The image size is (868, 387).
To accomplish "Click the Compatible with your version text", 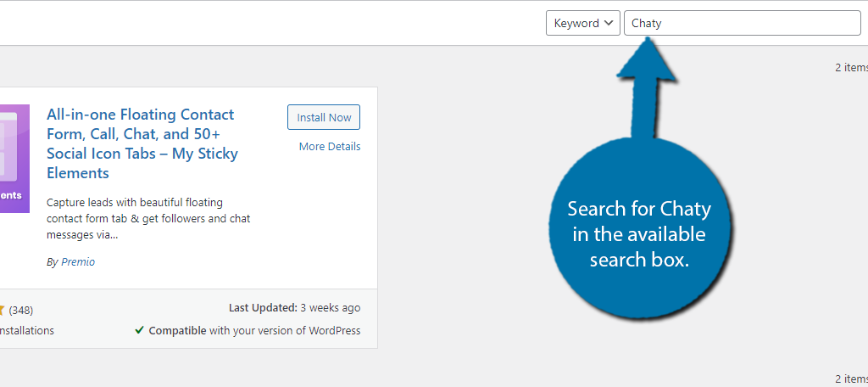I will point(254,331).
